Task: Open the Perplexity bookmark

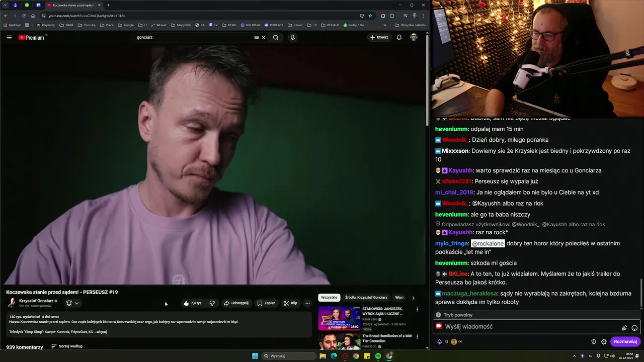Action: tap(46, 25)
